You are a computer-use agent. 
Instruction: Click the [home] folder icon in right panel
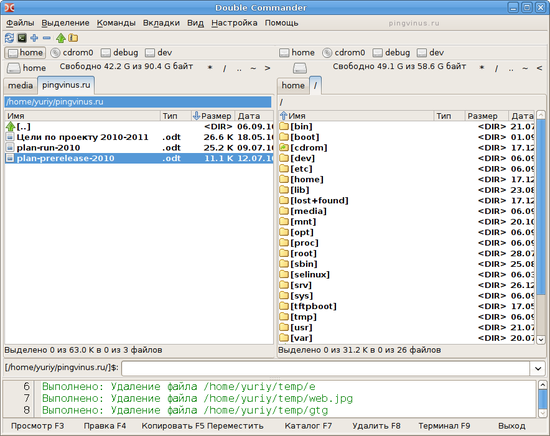coord(284,179)
